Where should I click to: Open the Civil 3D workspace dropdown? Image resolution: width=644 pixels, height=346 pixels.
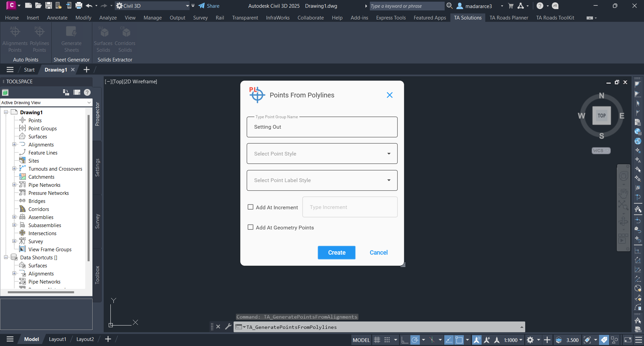click(x=153, y=6)
